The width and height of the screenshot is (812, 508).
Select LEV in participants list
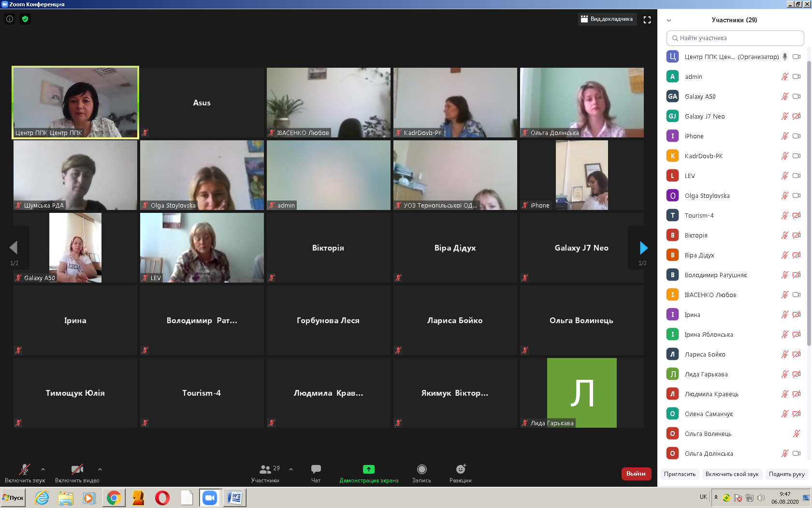734,176
